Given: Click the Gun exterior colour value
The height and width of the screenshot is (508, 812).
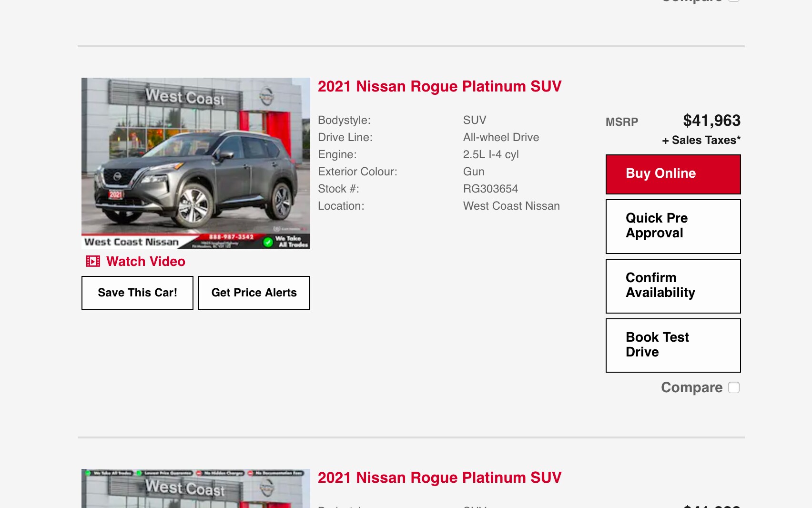Looking at the screenshot, I should coord(474,172).
